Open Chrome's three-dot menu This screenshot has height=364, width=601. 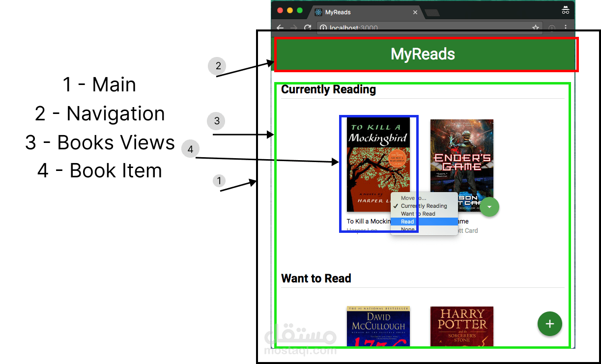pos(566,28)
